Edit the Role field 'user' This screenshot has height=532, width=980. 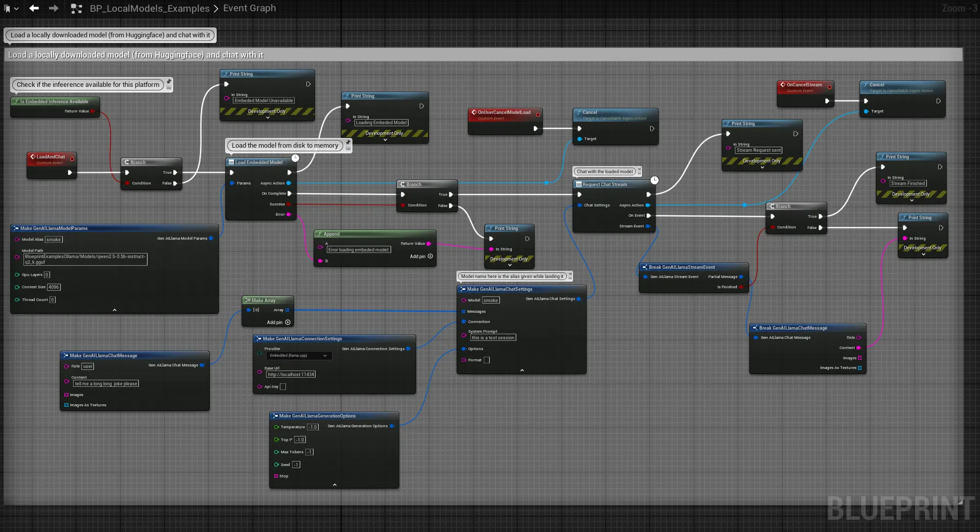pos(88,366)
